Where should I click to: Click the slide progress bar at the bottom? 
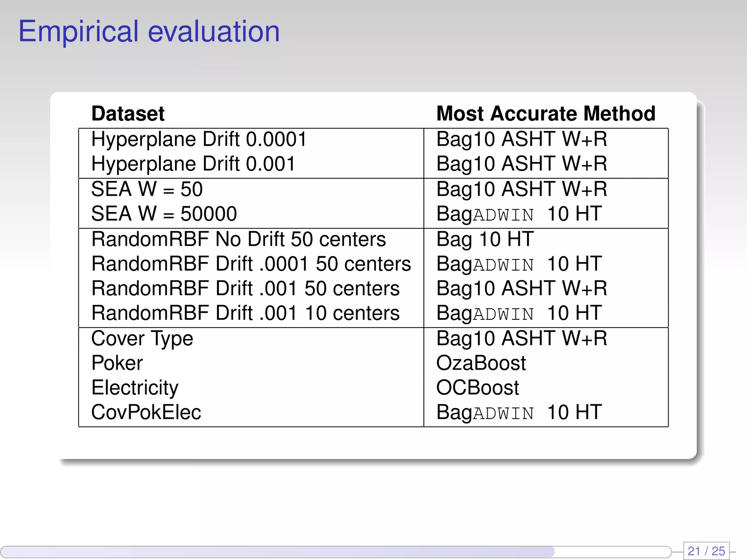click(336, 552)
